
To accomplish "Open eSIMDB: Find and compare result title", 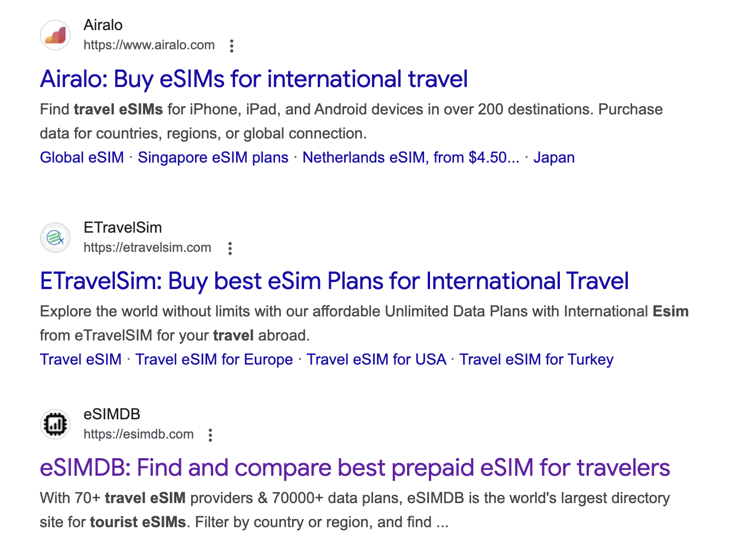I will tap(355, 468).
